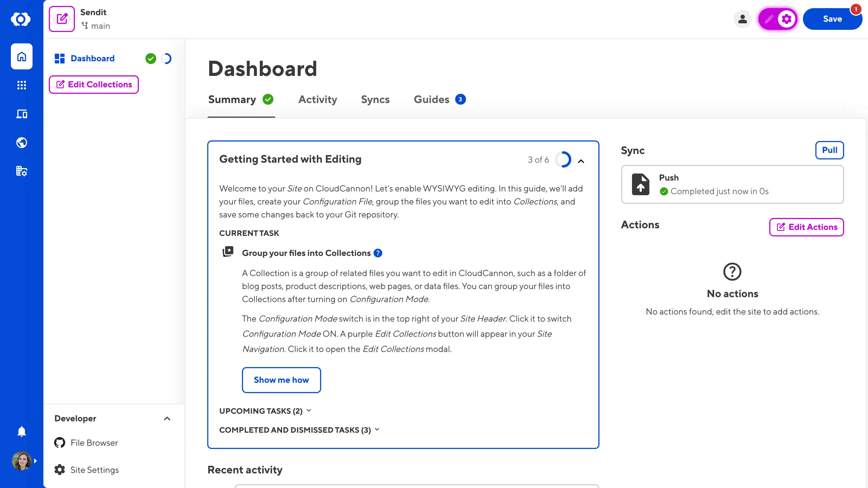The image size is (868, 488).
Task: Open the Guides tab
Action: (x=432, y=99)
